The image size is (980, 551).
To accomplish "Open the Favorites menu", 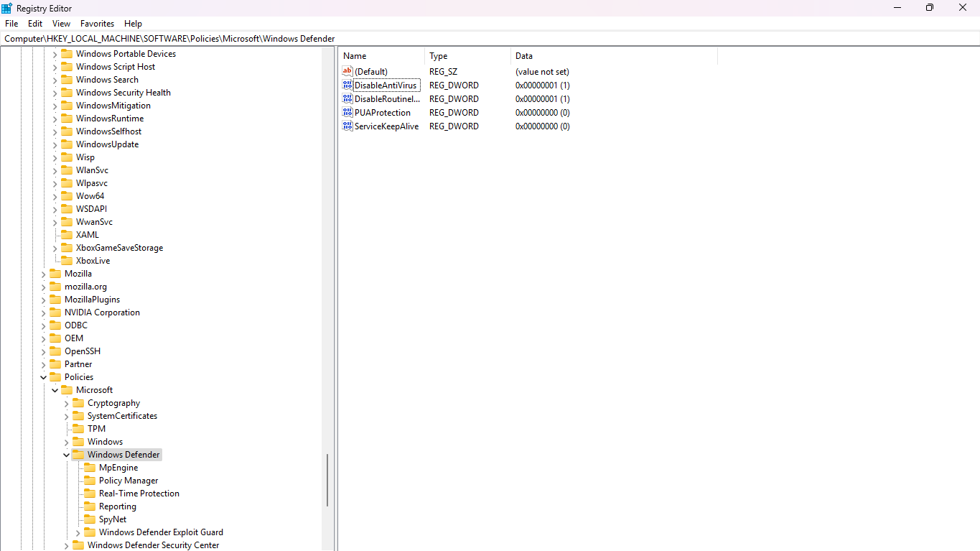I will 97,24.
